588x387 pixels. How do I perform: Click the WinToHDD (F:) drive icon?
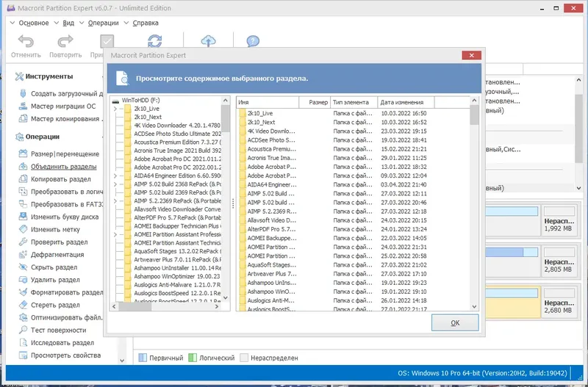pos(116,101)
